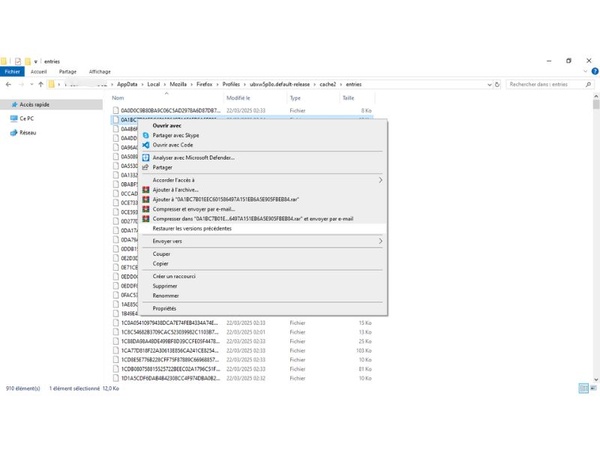Select Renommer in the context menu

pyautogui.click(x=166, y=295)
